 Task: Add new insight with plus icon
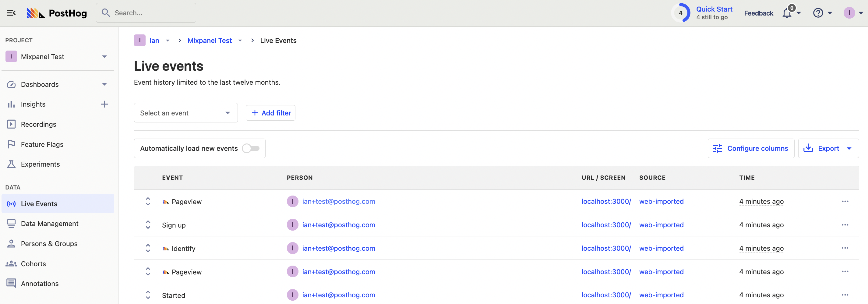104,104
